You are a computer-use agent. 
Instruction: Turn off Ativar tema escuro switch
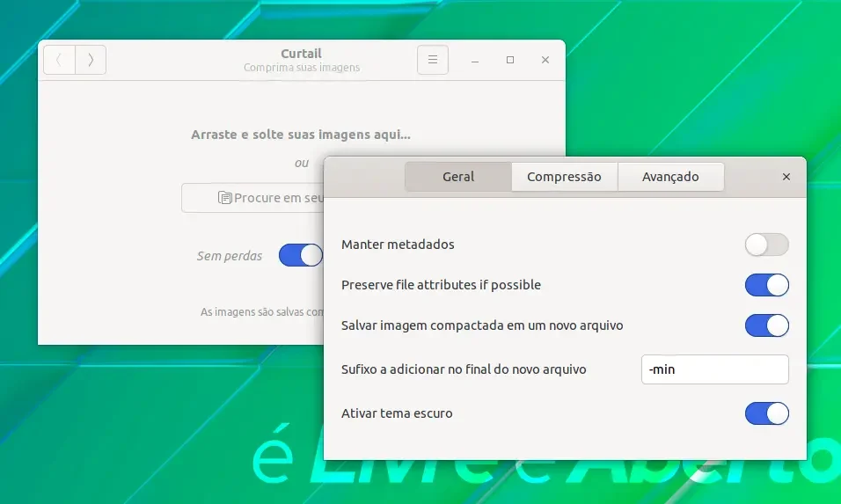(x=767, y=413)
